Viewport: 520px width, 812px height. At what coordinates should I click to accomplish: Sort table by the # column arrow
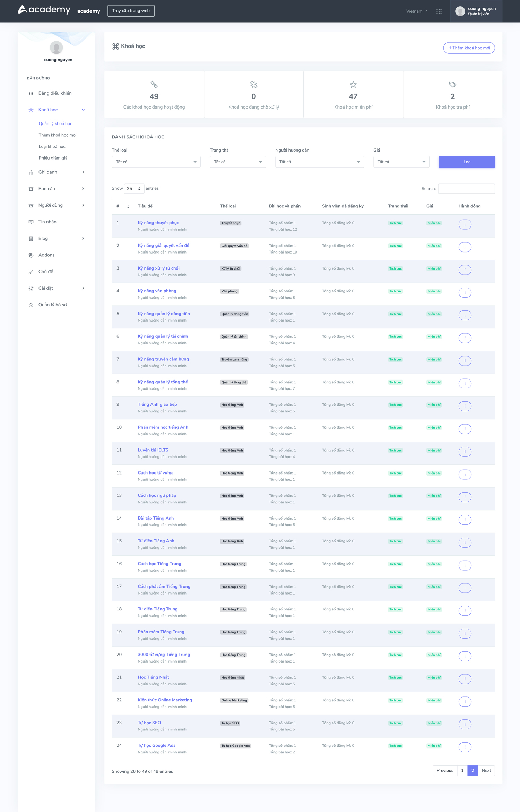[x=128, y=207]
